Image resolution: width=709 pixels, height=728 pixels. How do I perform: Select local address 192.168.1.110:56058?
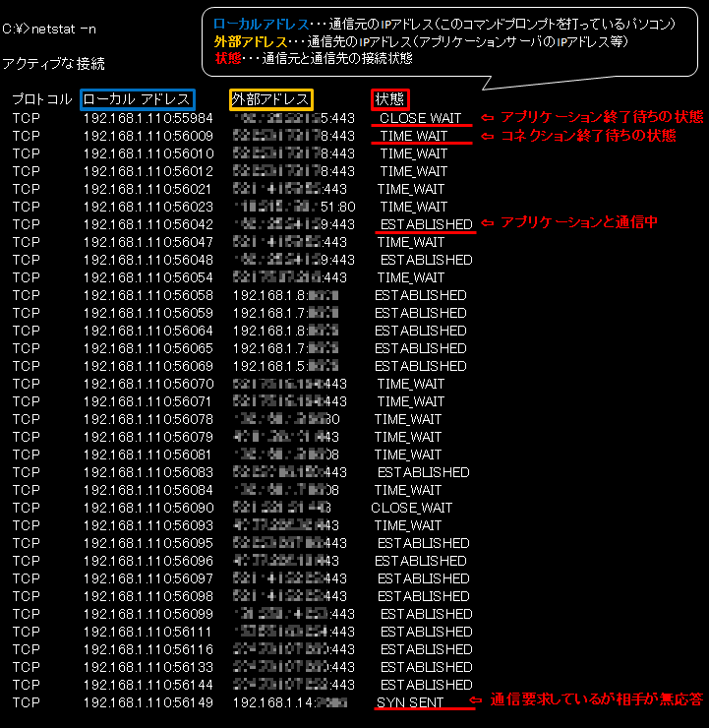point(148,296)
